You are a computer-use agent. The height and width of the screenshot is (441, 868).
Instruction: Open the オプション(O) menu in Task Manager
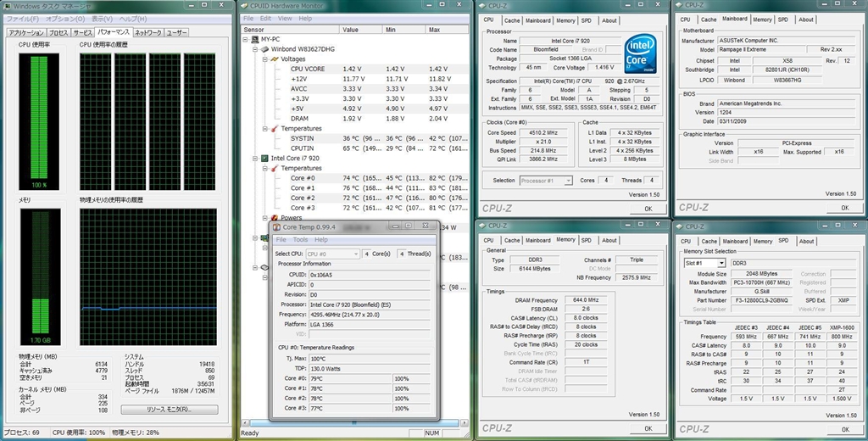click(x=65, y=19)
